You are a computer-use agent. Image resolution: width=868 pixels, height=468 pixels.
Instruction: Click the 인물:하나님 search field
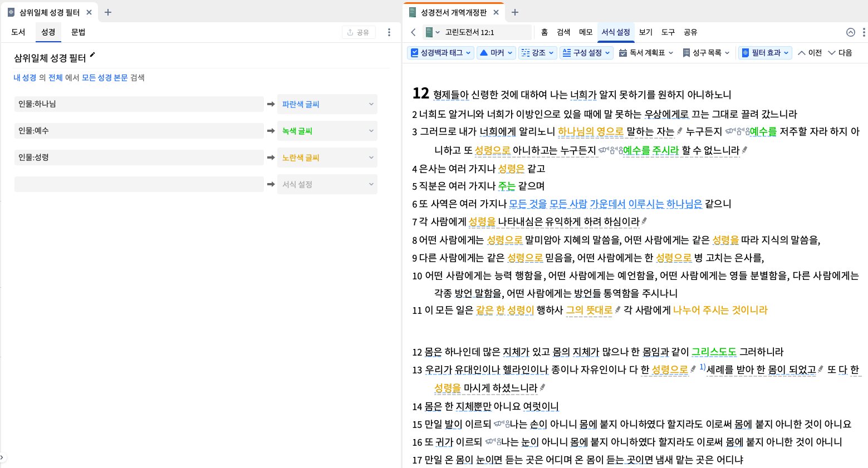[x=139, y=104]
